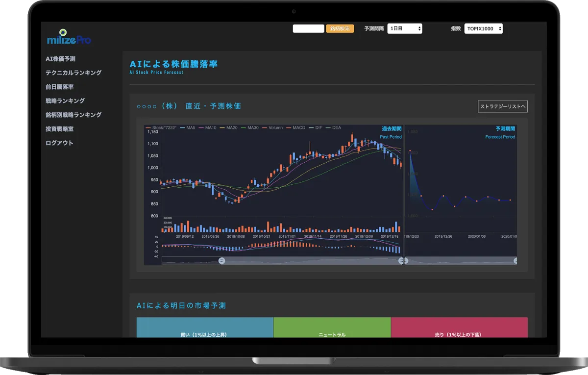This screenshot has width=588, height=375.
Task: Click ログアウト in the sidebar
Action: (59, 143)
